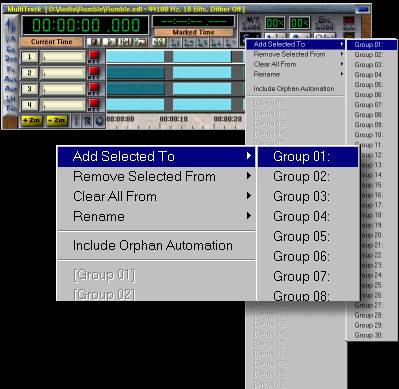Viewport: 399px width, 389px height.
Task: Expand Remove Selected From arrow in enlarged inset
Action: click(x=249, y=176)
